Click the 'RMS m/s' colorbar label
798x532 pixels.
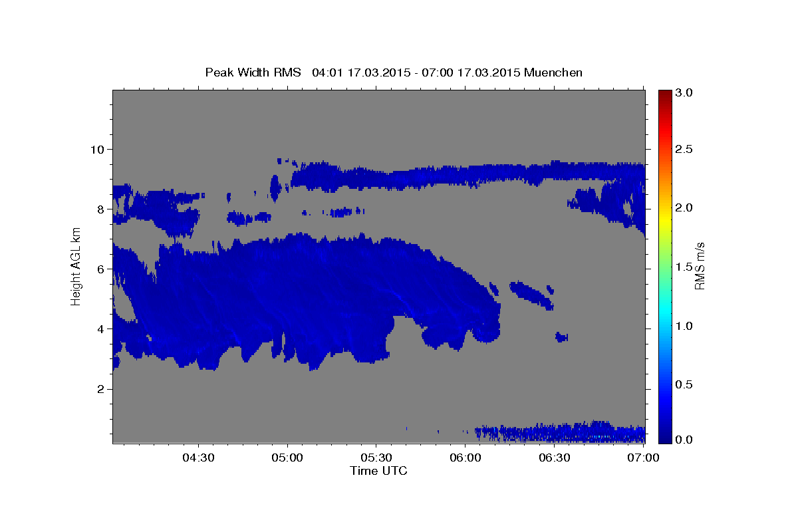(x=699, y=266)
